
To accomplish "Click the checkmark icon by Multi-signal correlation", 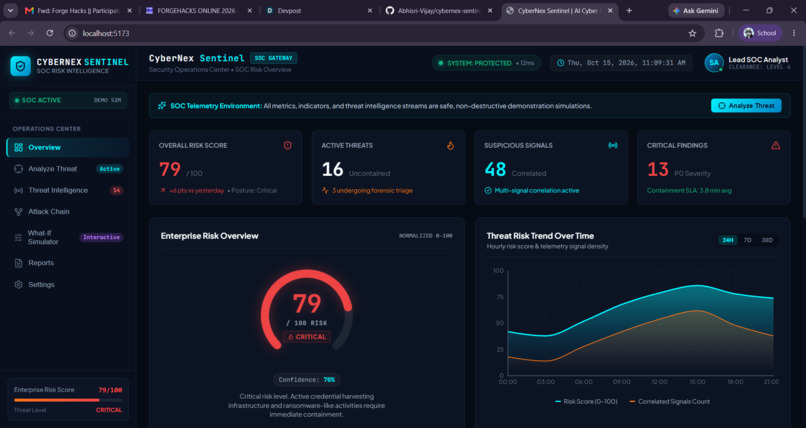I will point(488,190).
